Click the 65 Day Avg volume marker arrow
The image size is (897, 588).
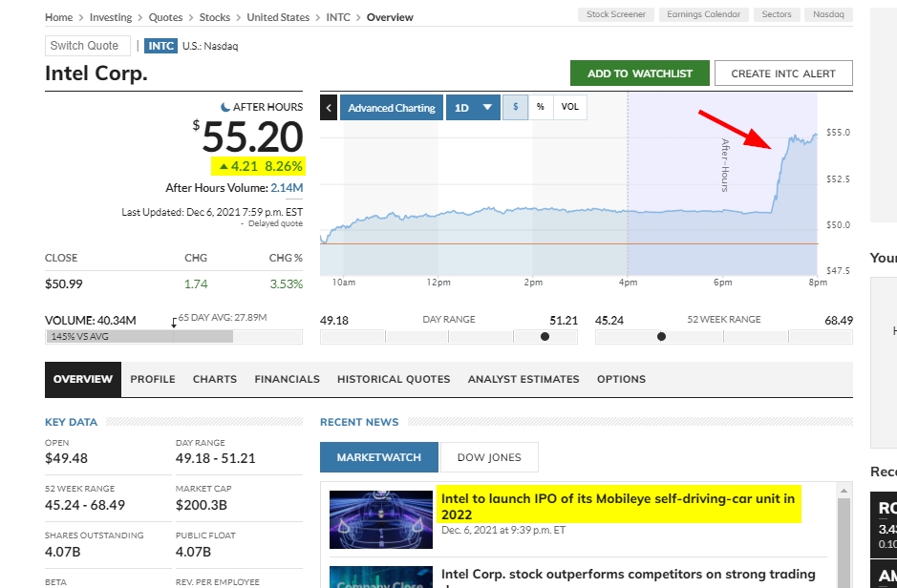174,322
